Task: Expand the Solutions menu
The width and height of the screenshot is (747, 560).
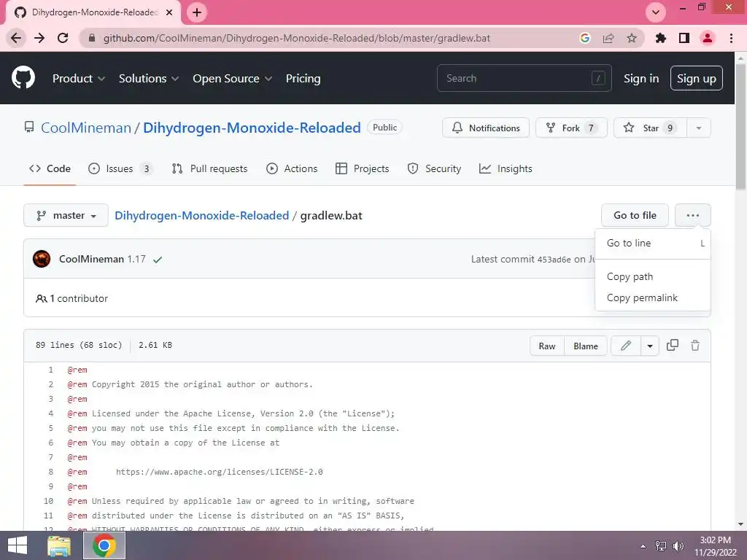Action: tap(149, 78)
